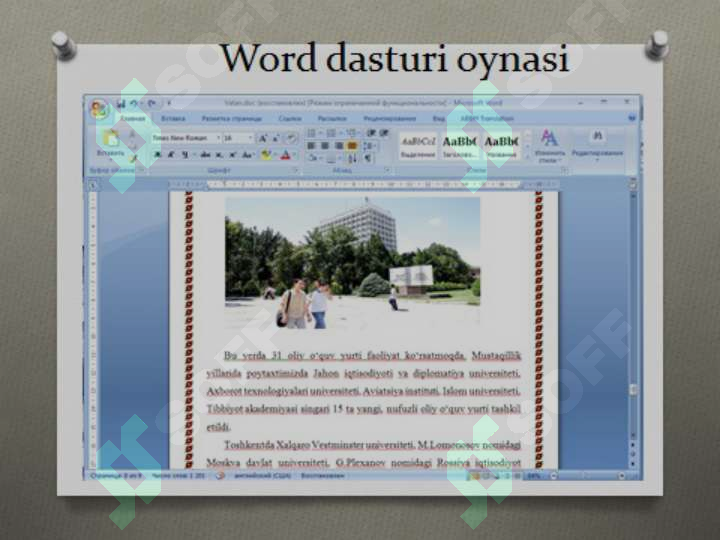Expand the styles gallery More arrow
720x540 pixels.
tap(527, 157)
